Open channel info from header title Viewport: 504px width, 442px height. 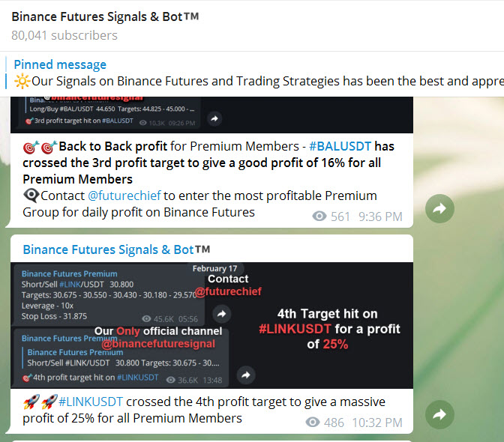point(105,16)
